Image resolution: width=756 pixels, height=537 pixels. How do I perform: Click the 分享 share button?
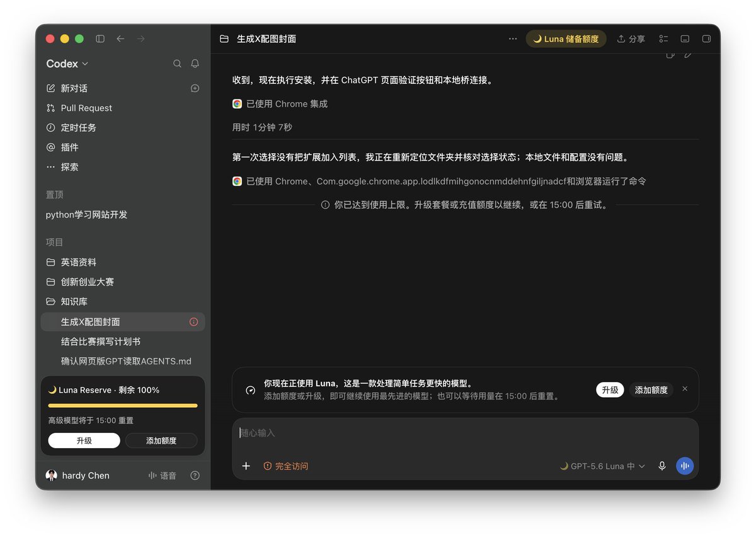coord(631,39)
